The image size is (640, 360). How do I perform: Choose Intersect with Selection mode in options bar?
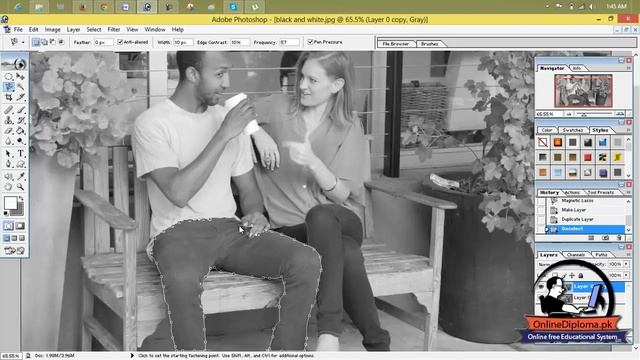click(x=61, y=42)
